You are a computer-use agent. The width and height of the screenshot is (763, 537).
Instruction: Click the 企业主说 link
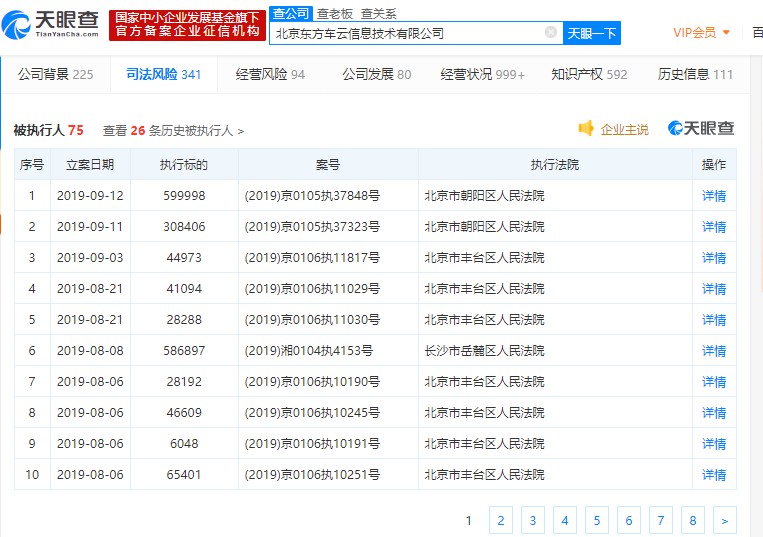point(624,129)
